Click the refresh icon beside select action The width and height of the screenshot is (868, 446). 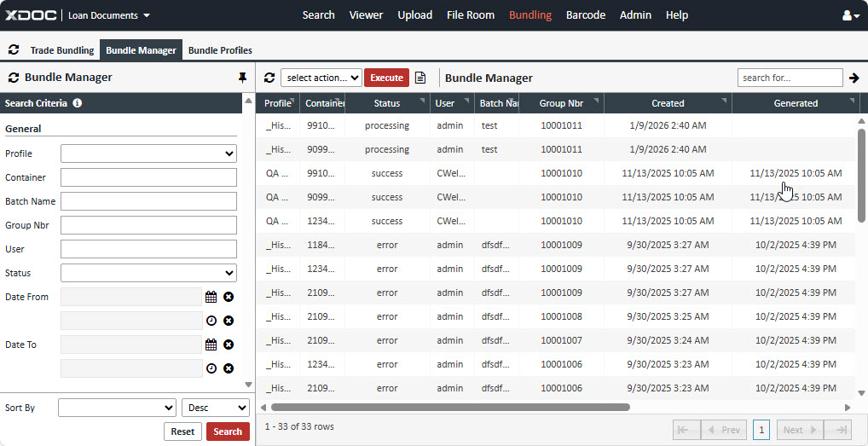269,78
